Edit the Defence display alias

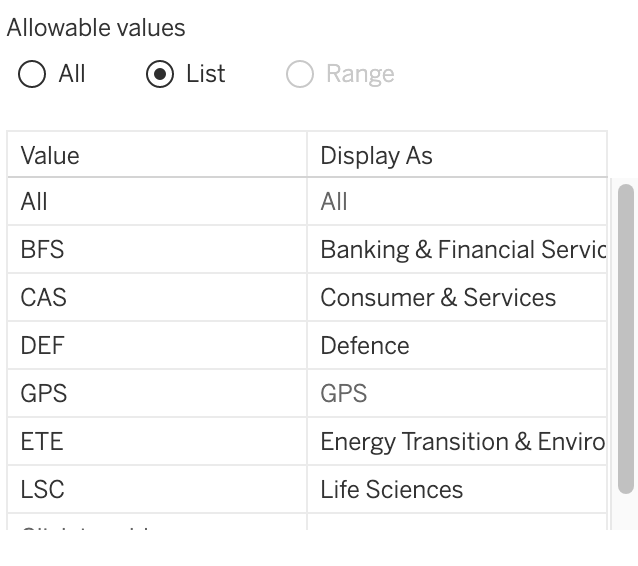tap(456, 346)
